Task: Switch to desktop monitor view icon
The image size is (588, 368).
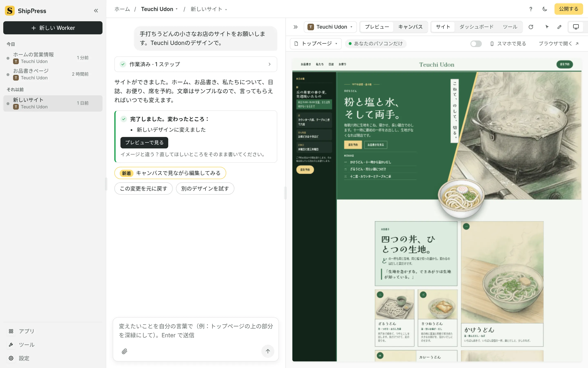Action: 576,27
